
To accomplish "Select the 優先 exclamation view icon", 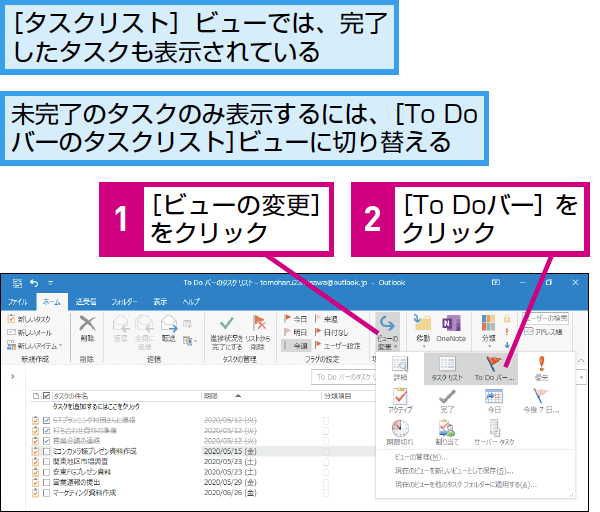I will tap(541, 364).
